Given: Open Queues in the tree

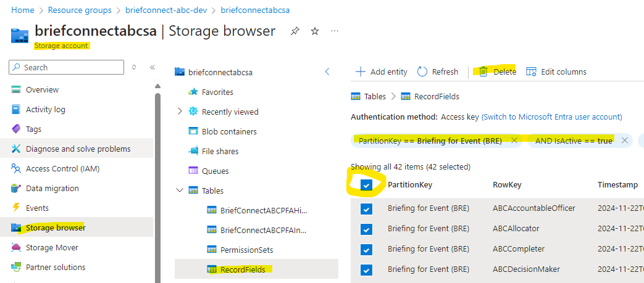Looking at the screenshot, I should point(215,171).
